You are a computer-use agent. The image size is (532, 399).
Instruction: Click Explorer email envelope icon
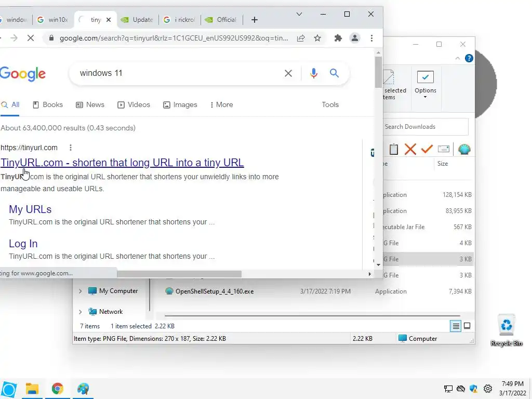[444, 149]
